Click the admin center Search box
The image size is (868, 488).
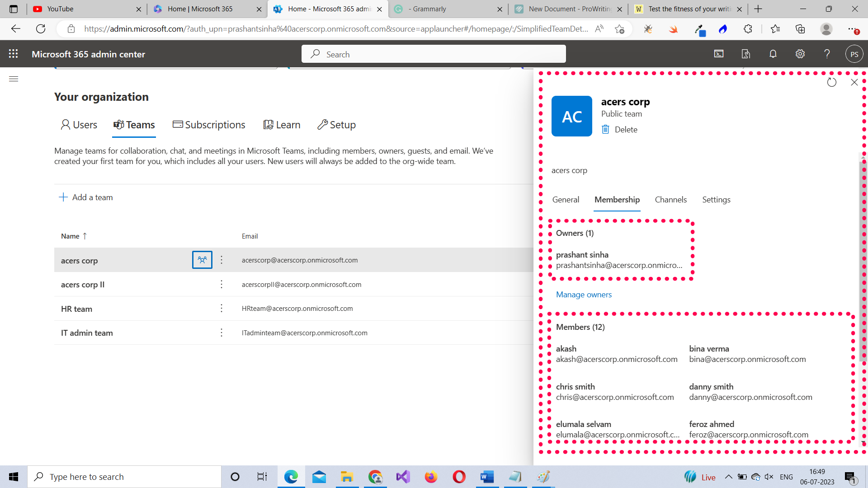click(x=434, y=54)
